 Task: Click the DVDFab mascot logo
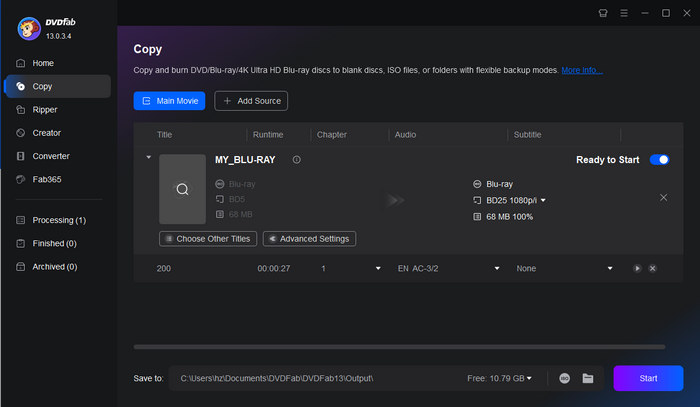click(x=29, y=29)
